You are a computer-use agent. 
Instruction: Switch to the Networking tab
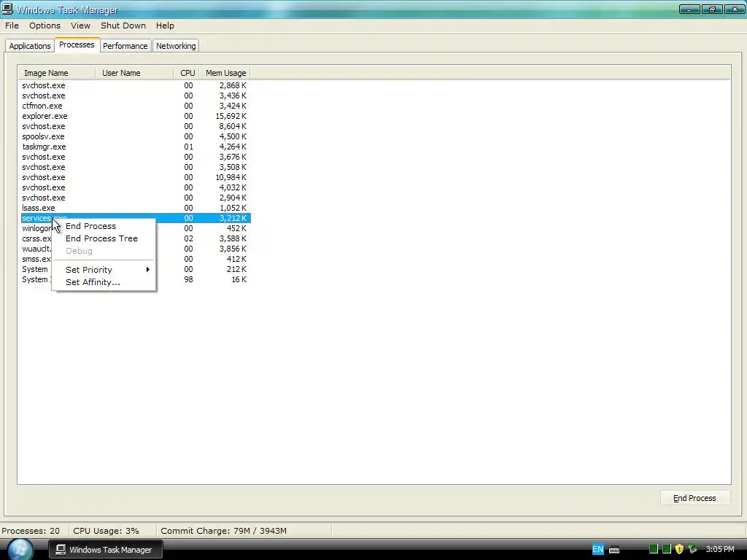pos(176,46)
